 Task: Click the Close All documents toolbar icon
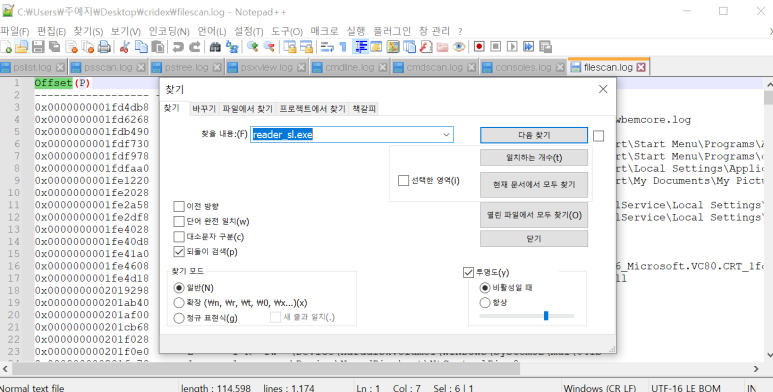pos(88,47)
